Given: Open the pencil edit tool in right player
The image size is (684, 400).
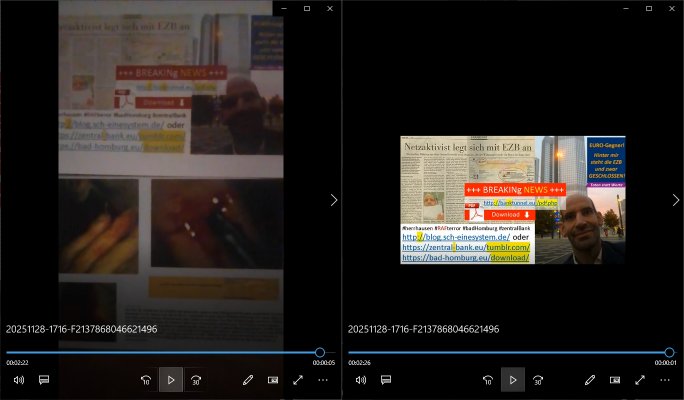Looking at the screenshot, I should (590, 380).
